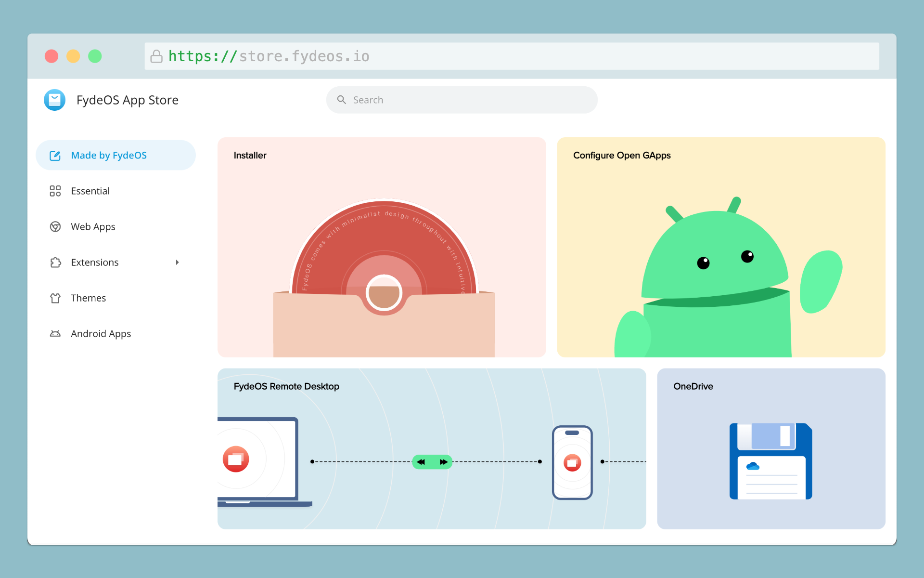Click the Themes shirt icon
Viewport: 924px width, 578px height.
[55, 298]
